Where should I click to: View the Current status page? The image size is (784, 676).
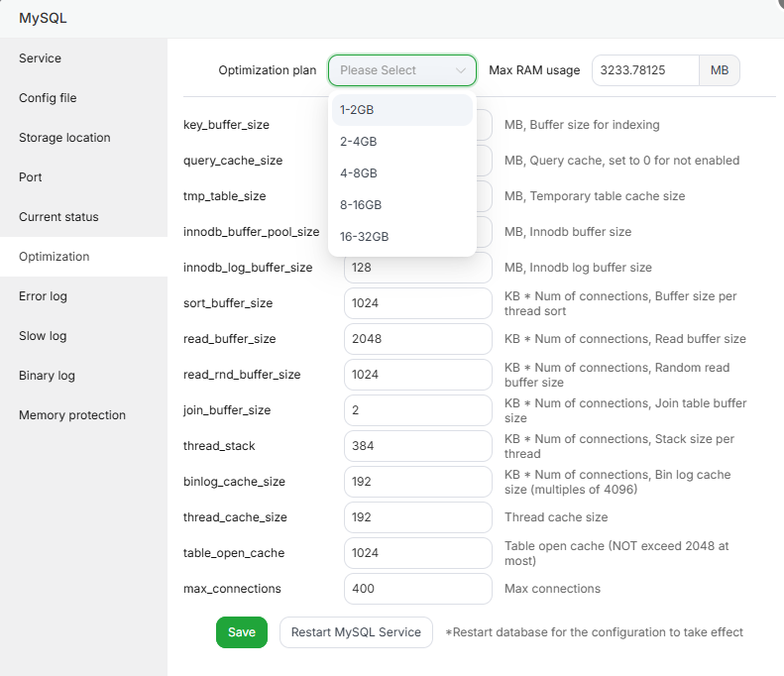83,217
